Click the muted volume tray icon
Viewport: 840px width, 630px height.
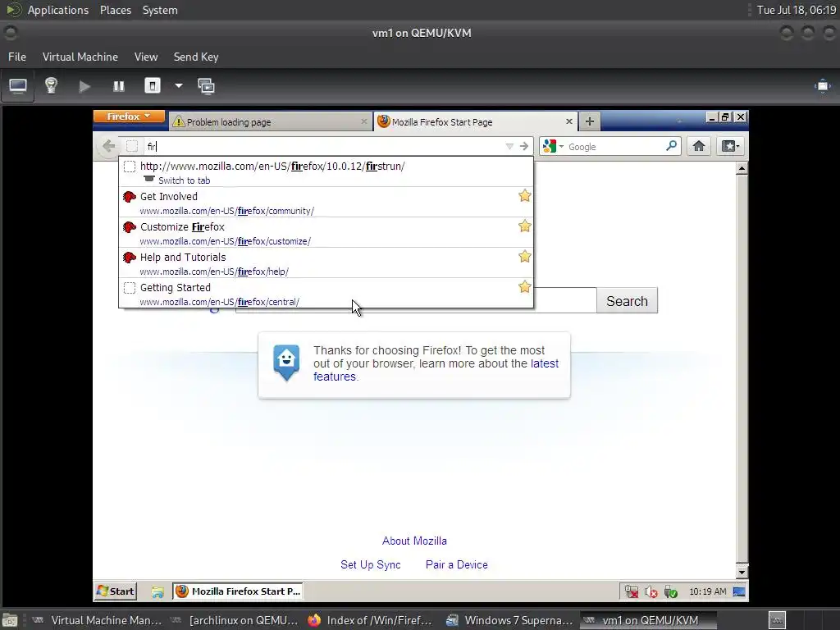point(651,592)
